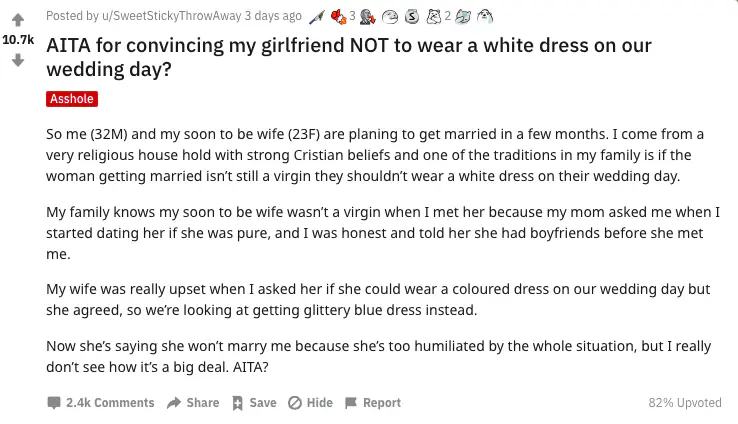Share this post
Screen dimensions: 738x424
pos(193,403)
